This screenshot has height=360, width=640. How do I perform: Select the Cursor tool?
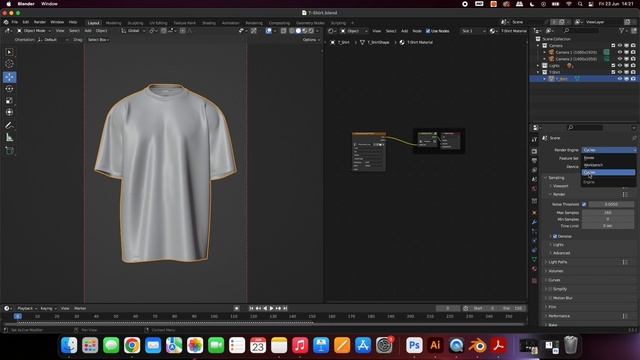coord(9,64)
